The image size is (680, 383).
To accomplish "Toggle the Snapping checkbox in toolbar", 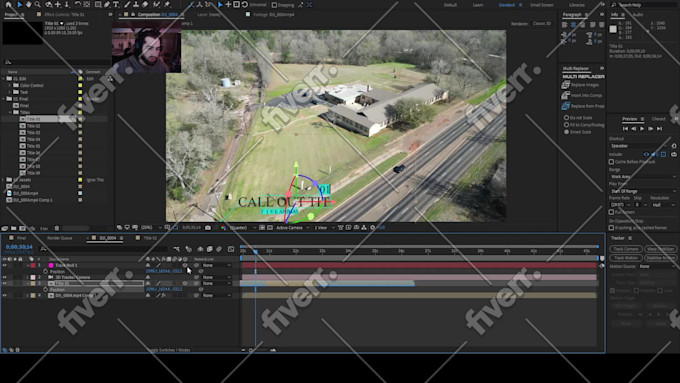I will click(x=274, y=5).
